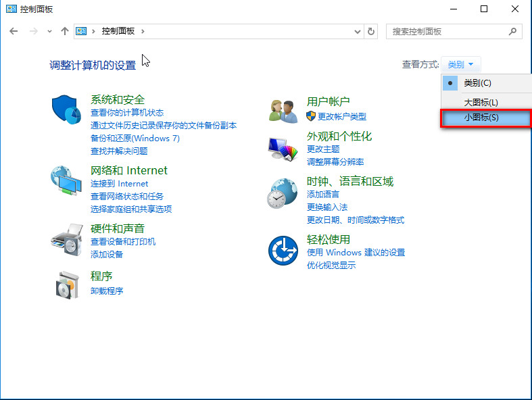Open 系统和安全 category
The height and width of the screenshot is (400, 532).
[118, 100]
